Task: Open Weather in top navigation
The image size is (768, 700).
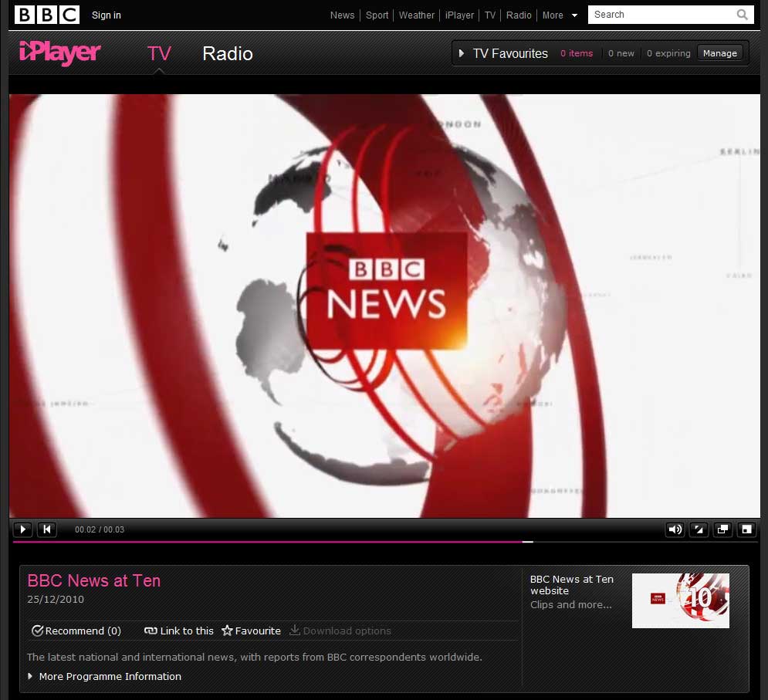Action: [x=416, y=15]
